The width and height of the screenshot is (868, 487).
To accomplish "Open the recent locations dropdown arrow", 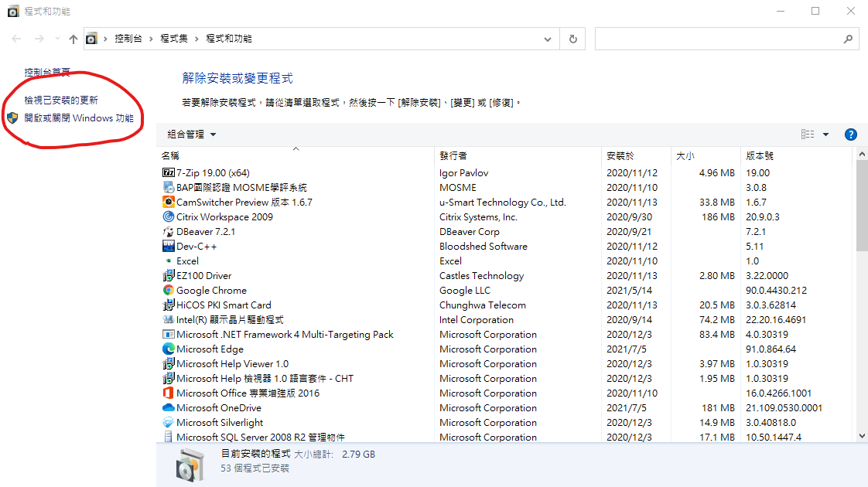I will [57, 39].
